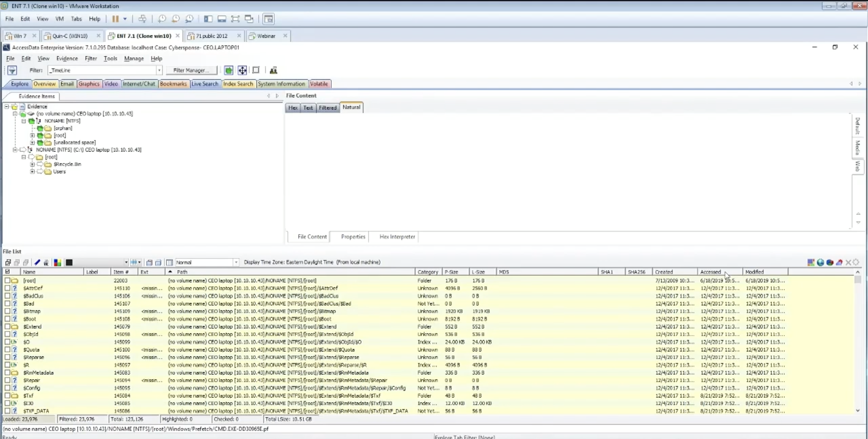Click the dashed selection rectangle toolbar icon
The width and height of the screenshot is (868, 439).
click(256, 70)
